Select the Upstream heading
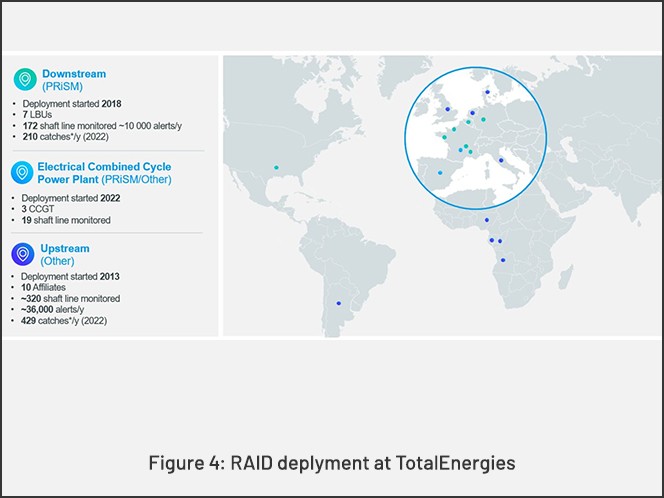 tap(65, 248)
